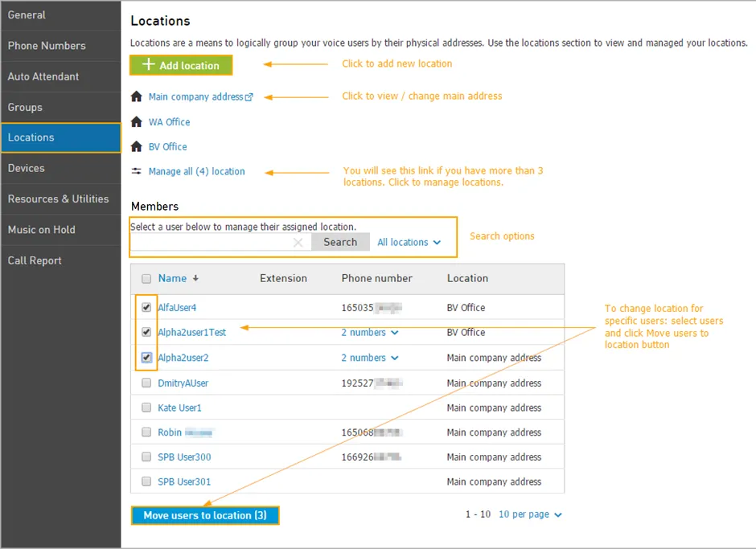Open Auto Attendant settings
This screenshot has width=756, height=549.
61,76
